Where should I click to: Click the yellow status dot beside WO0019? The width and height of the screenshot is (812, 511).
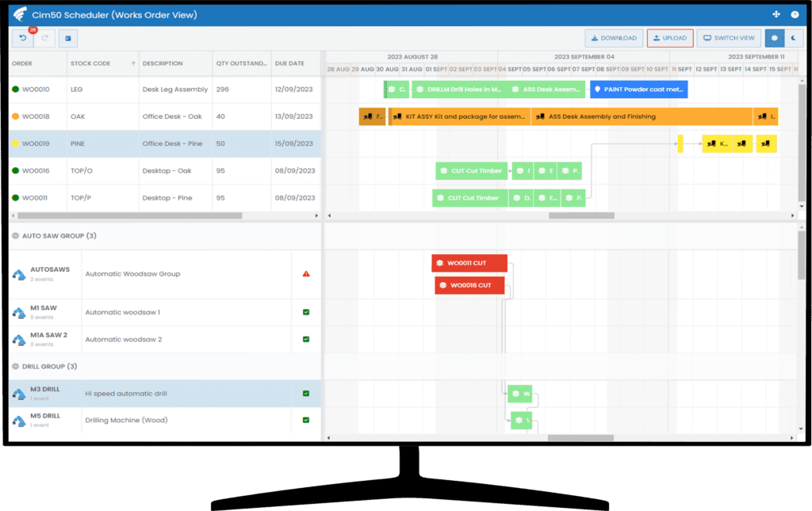[x=17, y=143]
